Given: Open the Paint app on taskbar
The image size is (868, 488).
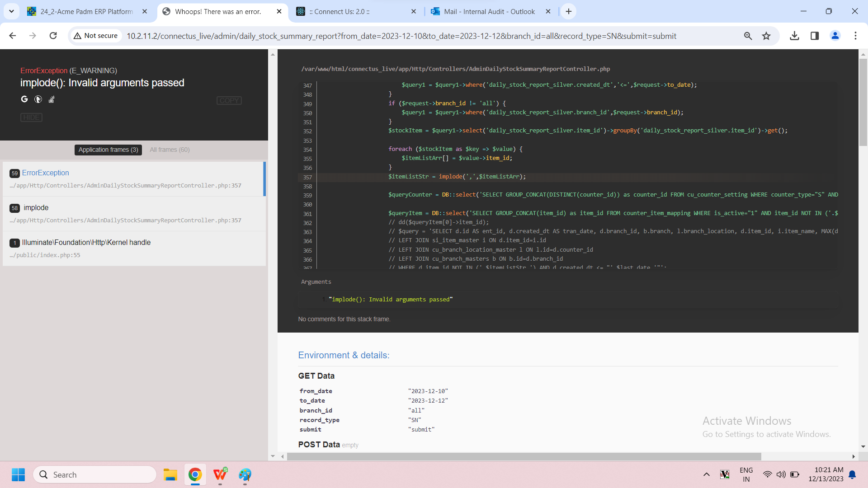Looking at the screenshot, I should click(x=245, y=474).
